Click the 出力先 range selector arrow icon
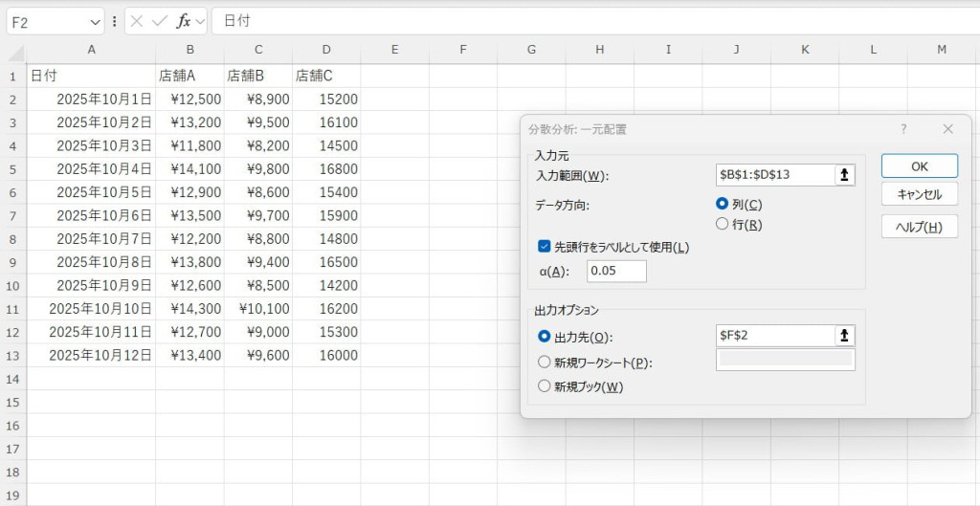980x506 pixels. [x=844, y=336]
